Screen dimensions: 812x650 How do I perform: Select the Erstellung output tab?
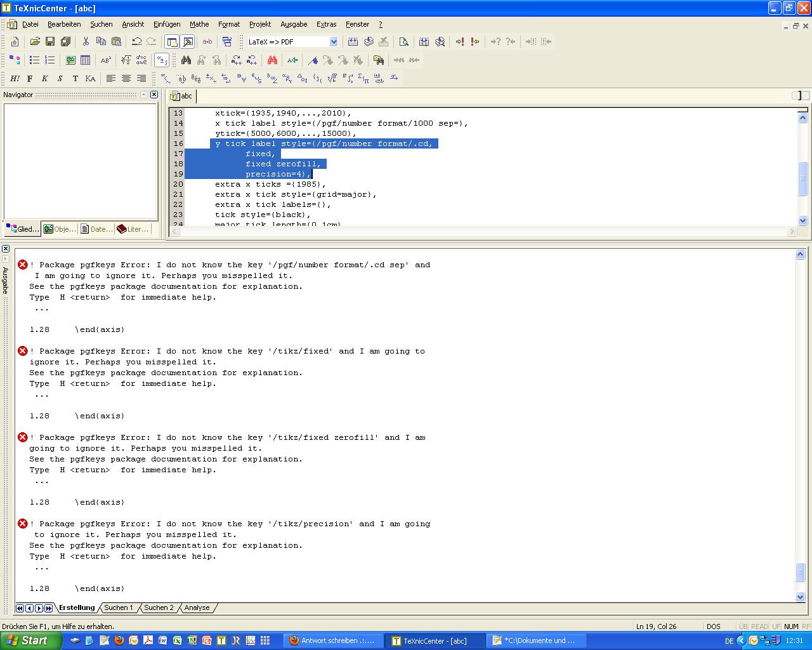(x=76, y=607)
